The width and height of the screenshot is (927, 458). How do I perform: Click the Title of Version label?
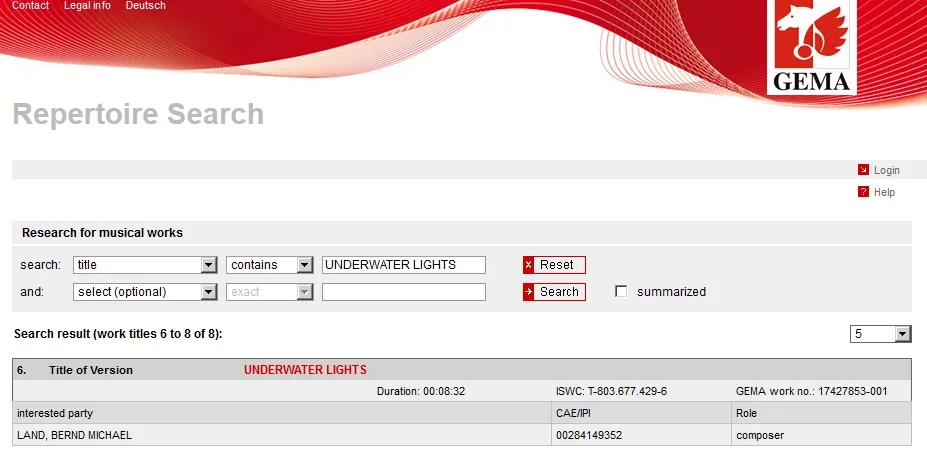pyautogui.click(x=90, y=370)
